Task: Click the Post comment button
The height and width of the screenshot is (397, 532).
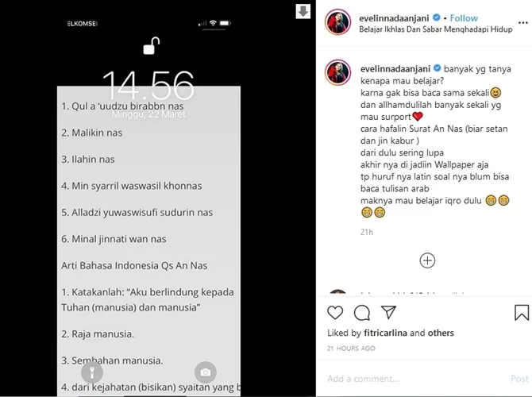Action: click(x=519, y=379)
